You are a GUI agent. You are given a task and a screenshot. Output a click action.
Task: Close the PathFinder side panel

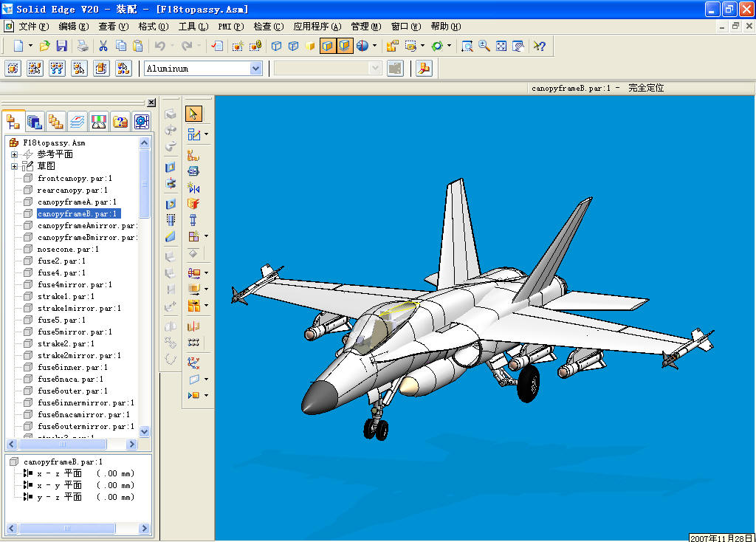pos(151,102)
